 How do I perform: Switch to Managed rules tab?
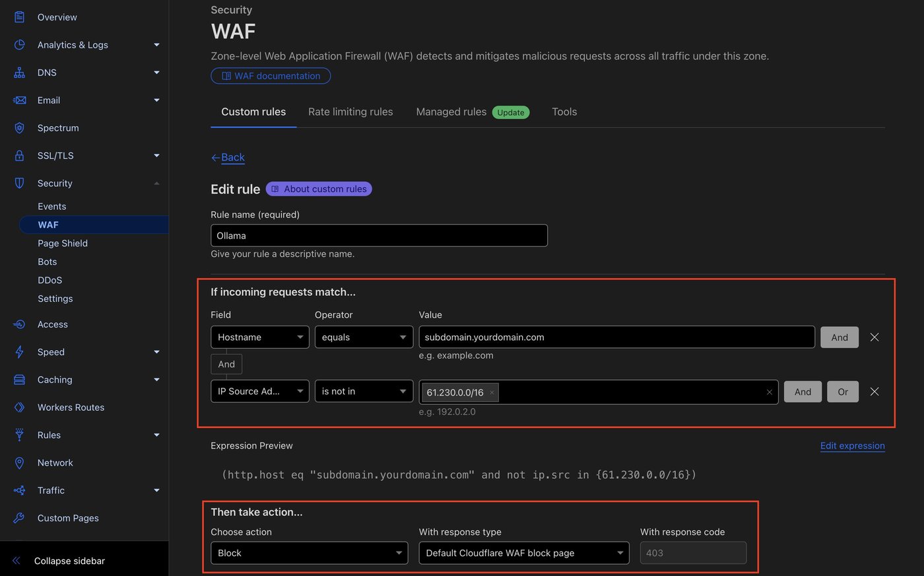click(x=451, y=112)
